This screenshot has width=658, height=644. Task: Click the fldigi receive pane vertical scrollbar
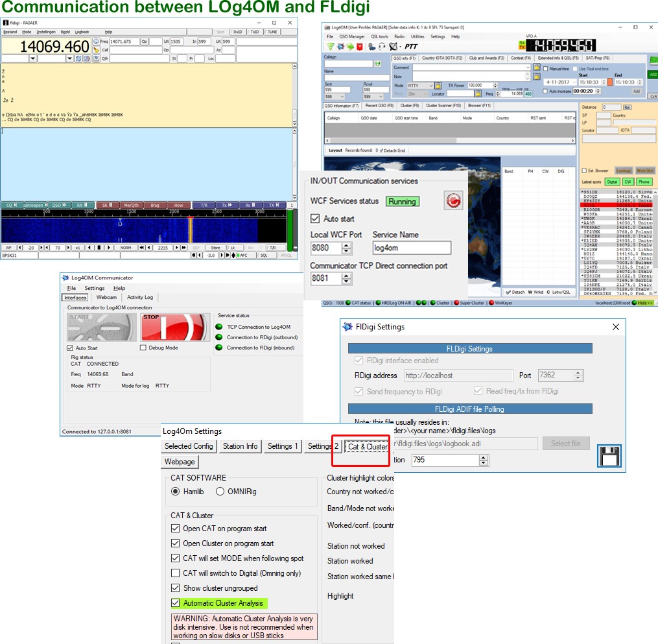294,96
